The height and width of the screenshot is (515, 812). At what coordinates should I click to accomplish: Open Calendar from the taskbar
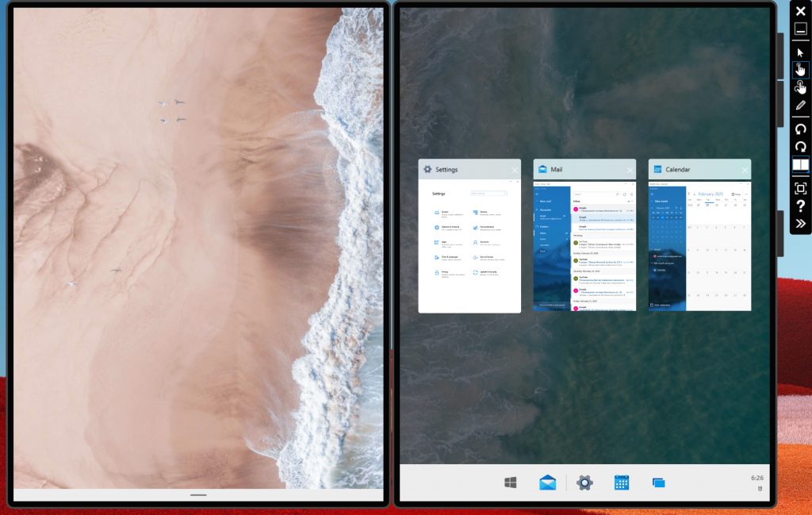click(x=622, y=482)
